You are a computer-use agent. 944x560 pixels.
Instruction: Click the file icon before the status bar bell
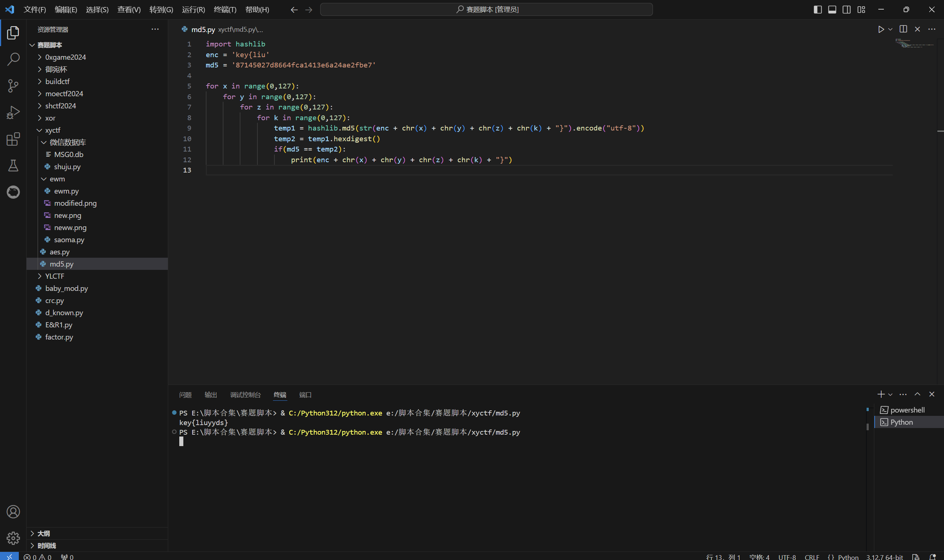click(x=916, y=557)
